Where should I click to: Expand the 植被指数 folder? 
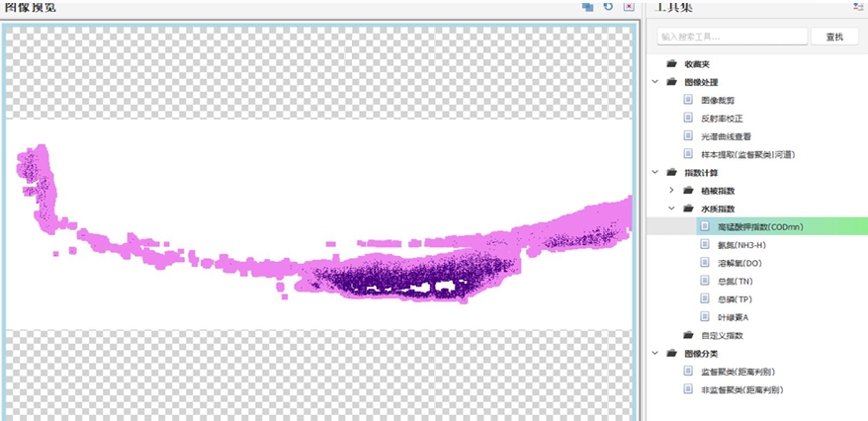(673, 190)
